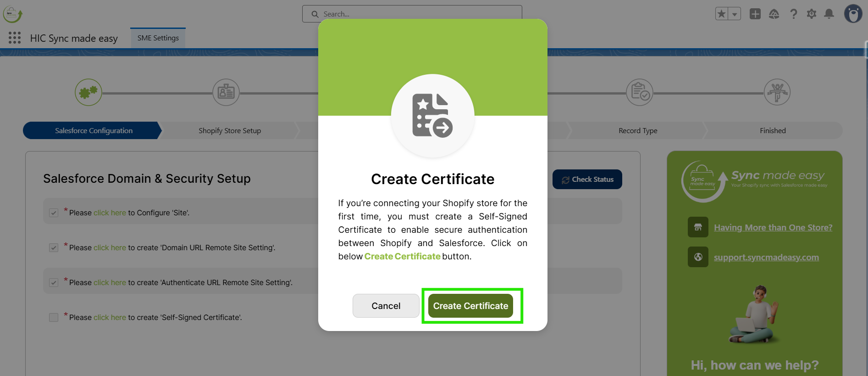Click the certificate icon in the dialog
The height and width of the screenshot is (376, 868).
(432, 116)
